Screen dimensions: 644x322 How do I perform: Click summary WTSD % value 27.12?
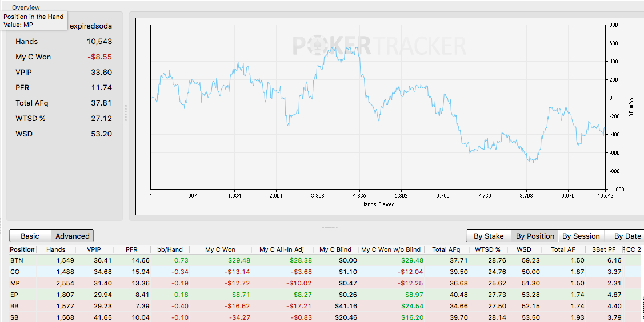102,119
